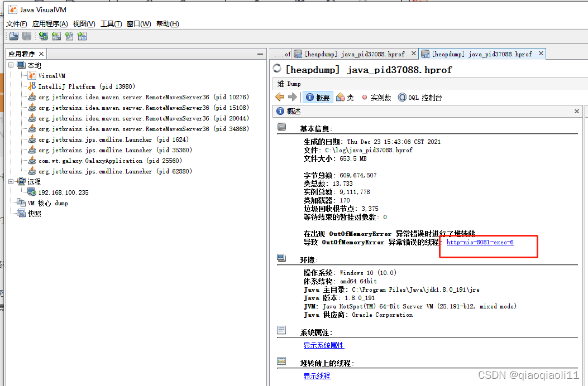Open the 窗口(W) menu

(x=138, y=23)
